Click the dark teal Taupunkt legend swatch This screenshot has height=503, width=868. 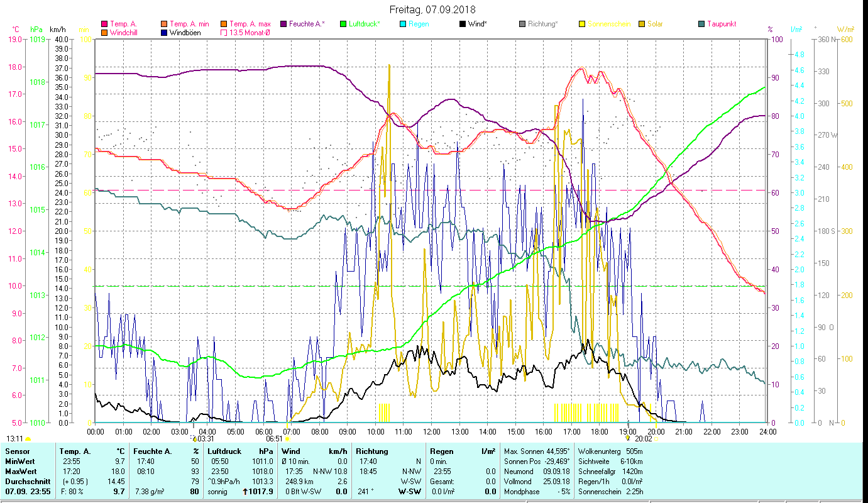click(701, 24)
